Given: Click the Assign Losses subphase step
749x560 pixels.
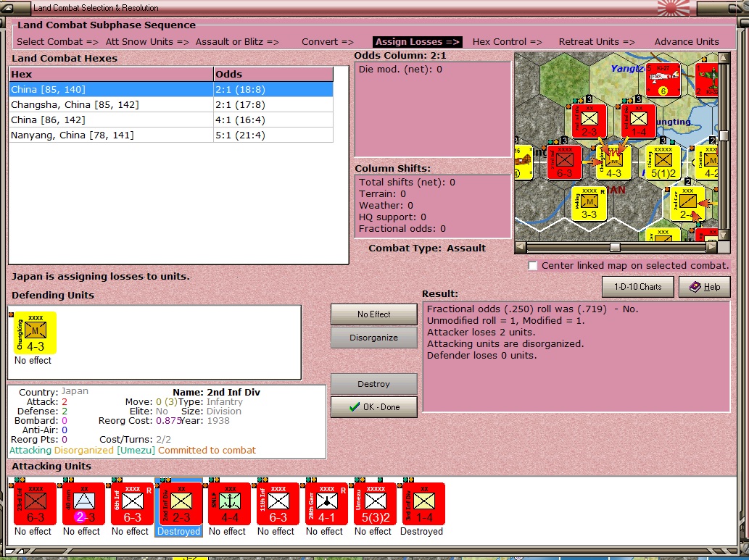Looking at the screenshot, I should pos(418,42).
